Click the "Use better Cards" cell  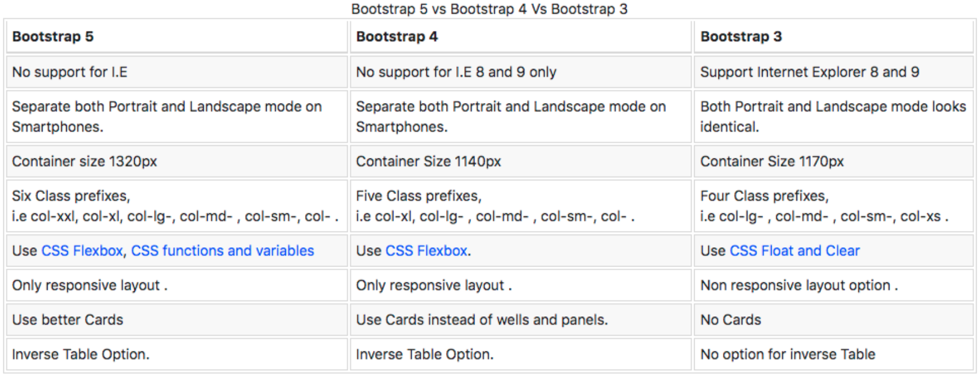(x=67, y=320)
